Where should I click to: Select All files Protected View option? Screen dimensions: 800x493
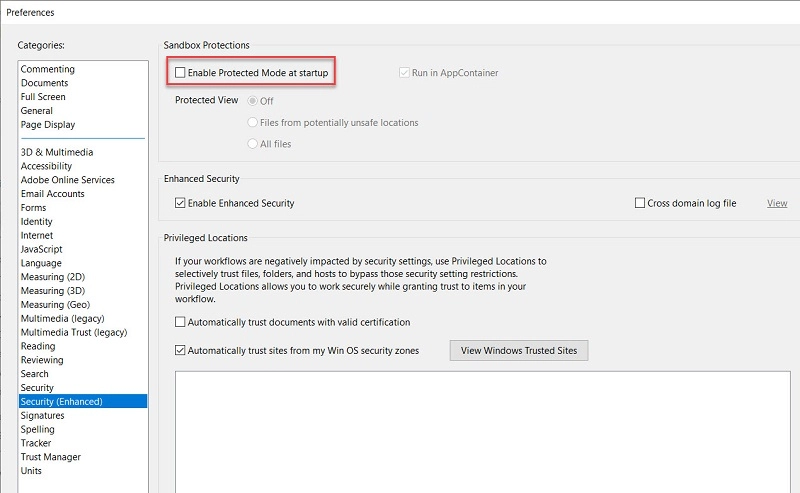(252, 144)
